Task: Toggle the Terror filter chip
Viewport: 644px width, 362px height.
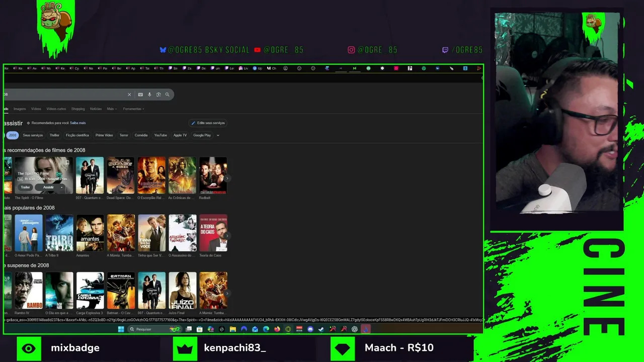Action: click(x=124, y=135)
